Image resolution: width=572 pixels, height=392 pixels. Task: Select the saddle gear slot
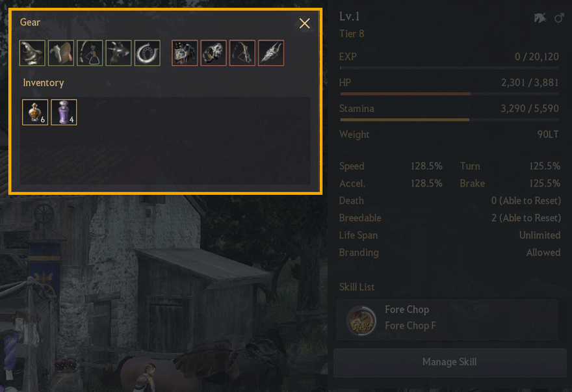pos(61,53)
